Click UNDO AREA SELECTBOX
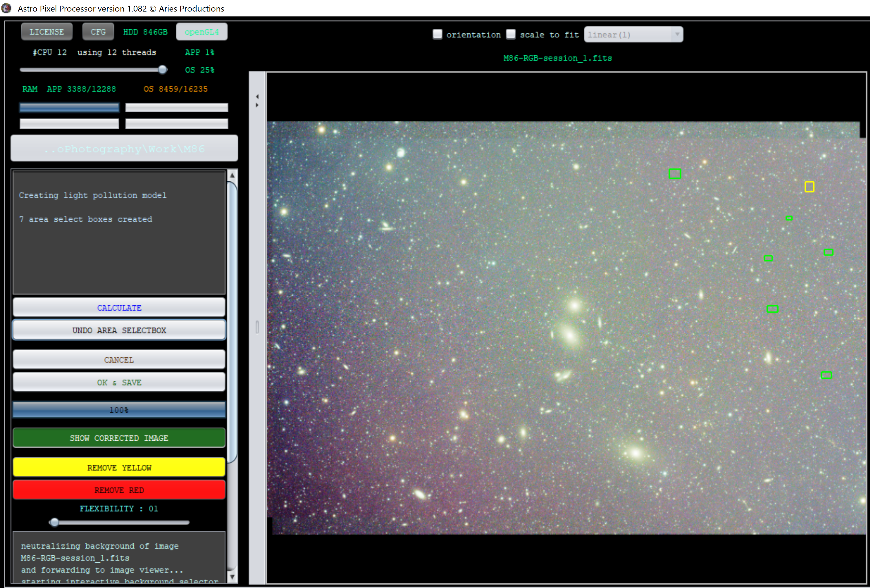 (x=119, y=330)
